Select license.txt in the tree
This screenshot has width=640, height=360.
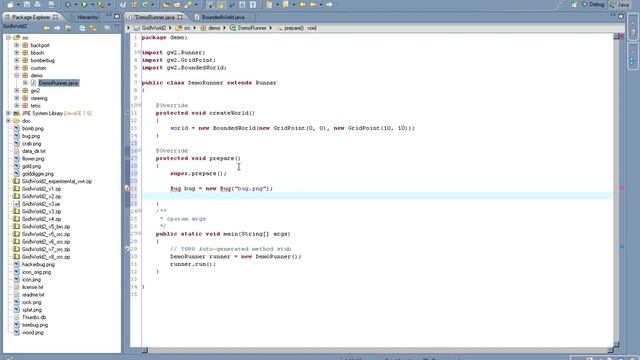pyautogui.click(x=33, y=287)
